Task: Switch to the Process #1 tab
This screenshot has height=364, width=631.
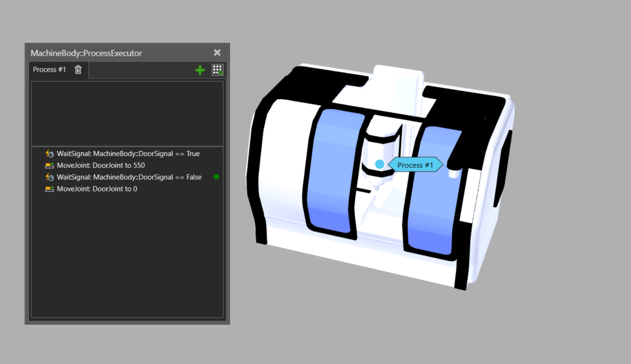Action: tap(49, 69)
